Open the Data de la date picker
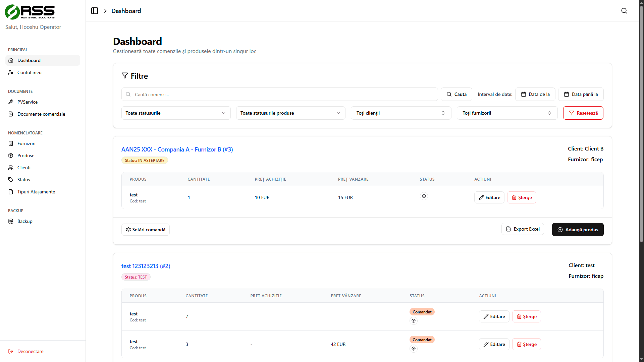 pos(535,94)
